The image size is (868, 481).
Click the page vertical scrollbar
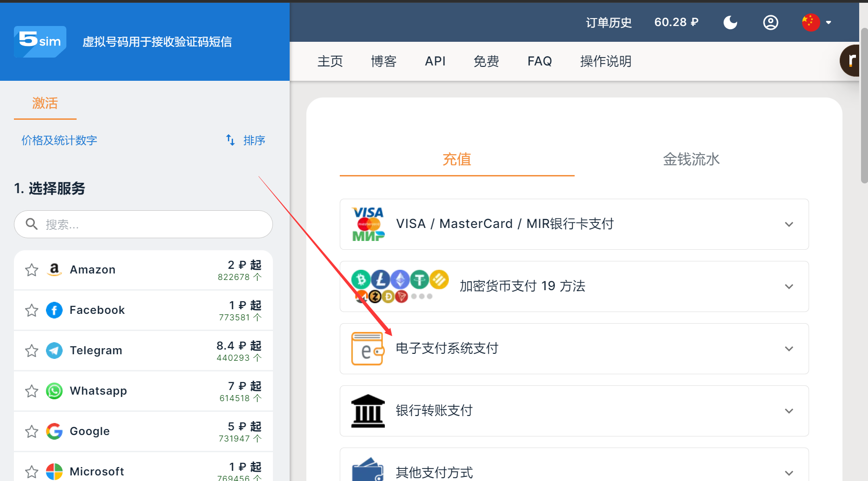[864, 106]
